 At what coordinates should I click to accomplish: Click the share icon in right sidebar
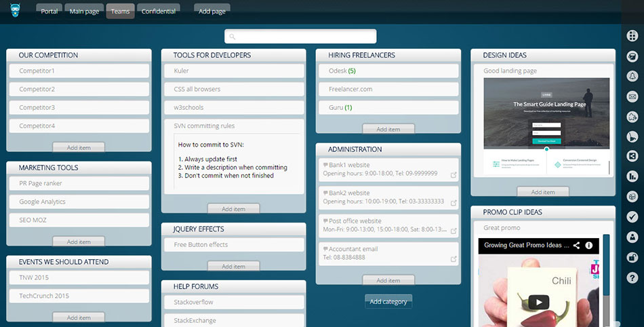click(x=632, y=156)
